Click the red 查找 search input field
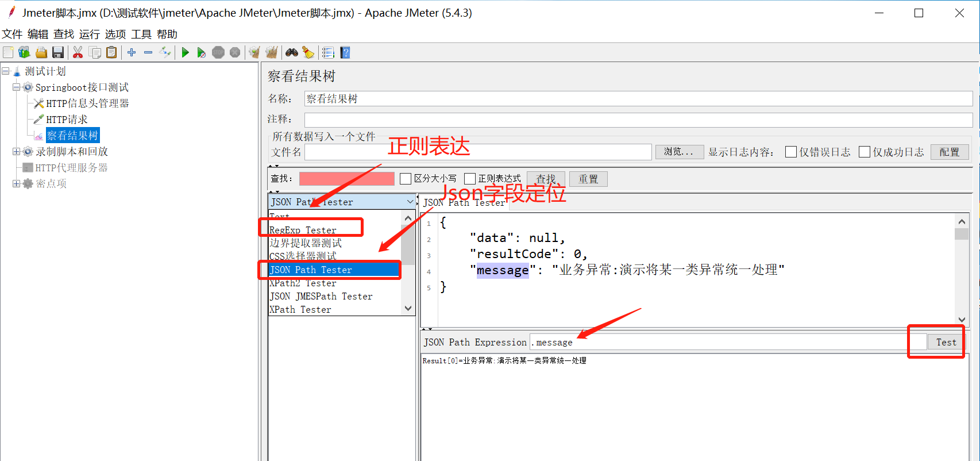Screen dimensions: 980x461 pos(347,179)
